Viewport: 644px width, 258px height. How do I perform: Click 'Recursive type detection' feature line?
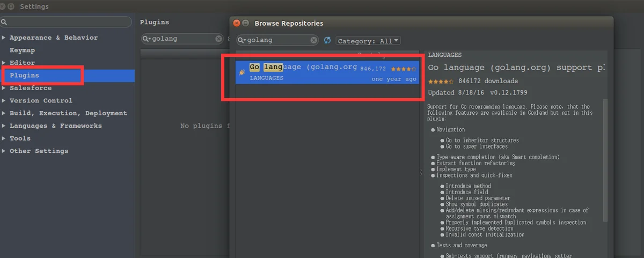(x=478, y=228)
